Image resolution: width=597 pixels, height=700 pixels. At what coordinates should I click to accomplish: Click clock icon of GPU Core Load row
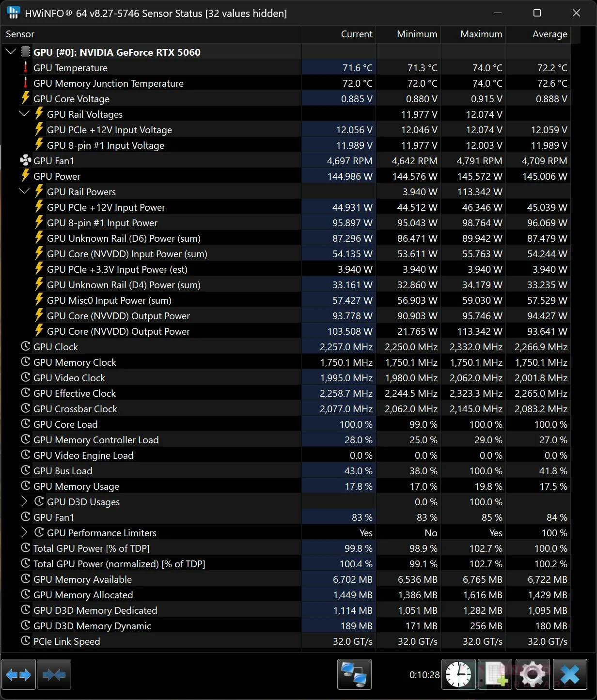[26, 423]
